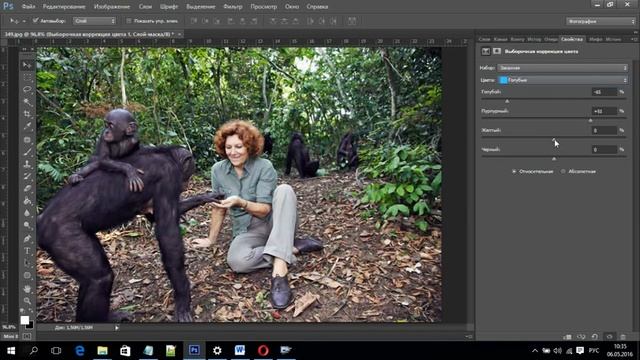Close the 349.jpg document tab
Image resolution: width=640 pixels, height=360 pixels.
180,34
